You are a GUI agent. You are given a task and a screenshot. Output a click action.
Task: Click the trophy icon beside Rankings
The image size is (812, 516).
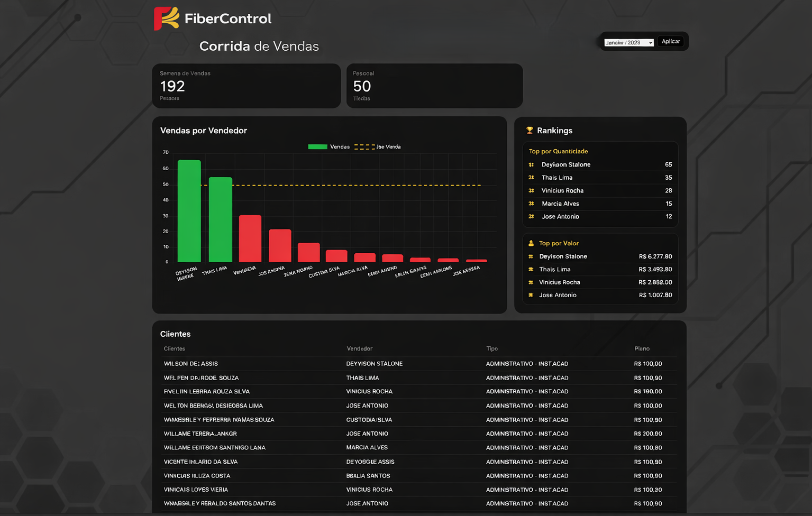tap(530, 131)
